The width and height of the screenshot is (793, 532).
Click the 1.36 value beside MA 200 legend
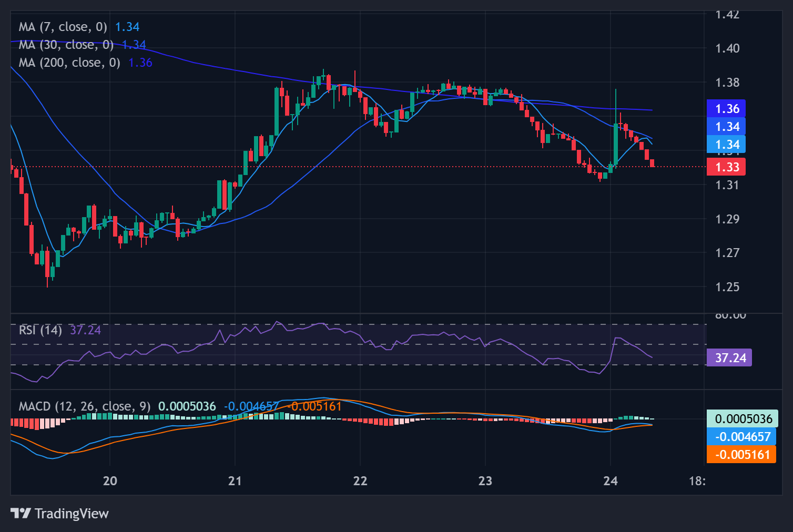140,63
